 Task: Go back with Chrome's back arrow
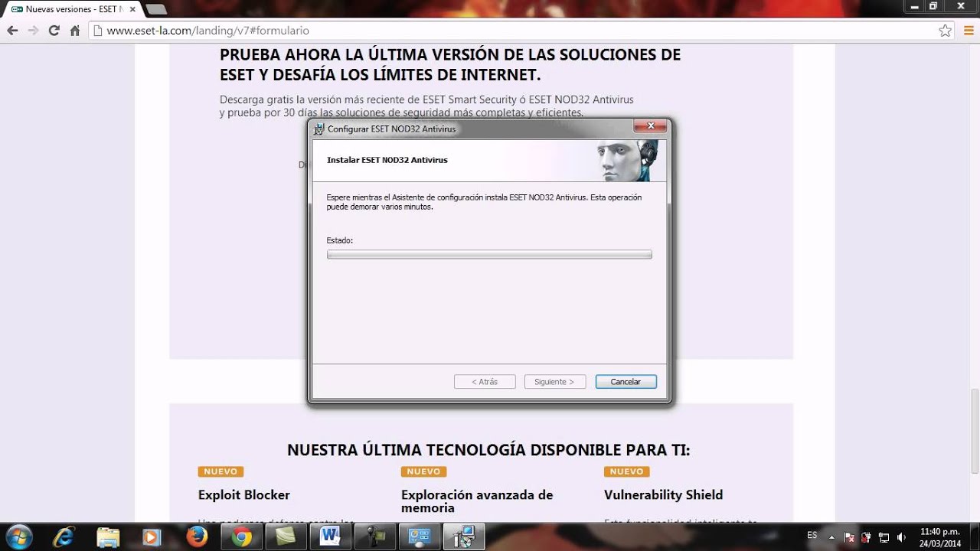pyautogui.click(x=12, y=31)
